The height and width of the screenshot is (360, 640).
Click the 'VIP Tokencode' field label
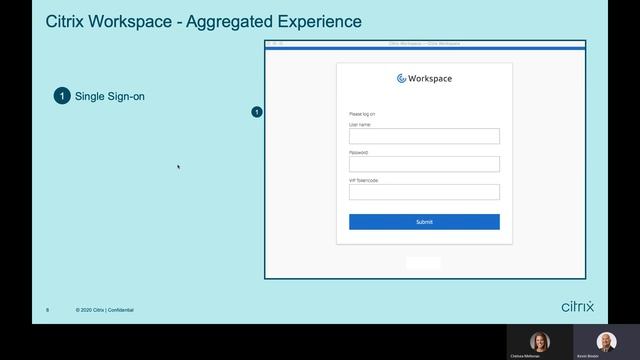pyautogui.click(x=363, y=180)
